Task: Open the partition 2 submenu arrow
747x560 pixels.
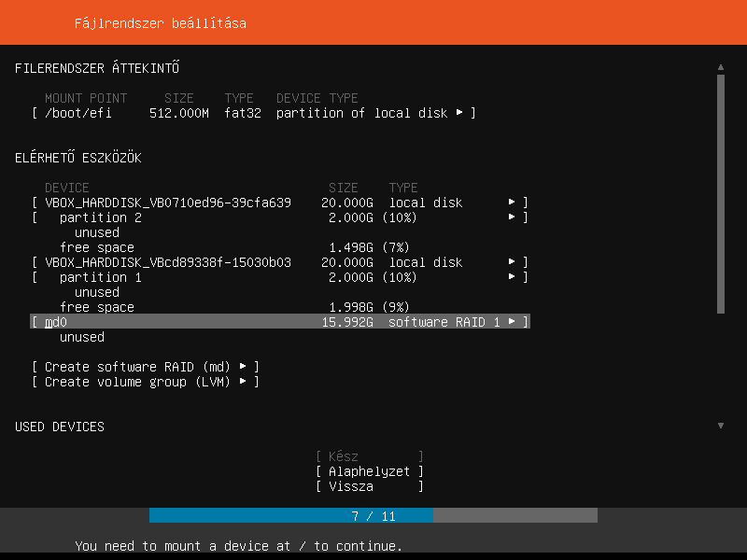Action: point(512,217)
